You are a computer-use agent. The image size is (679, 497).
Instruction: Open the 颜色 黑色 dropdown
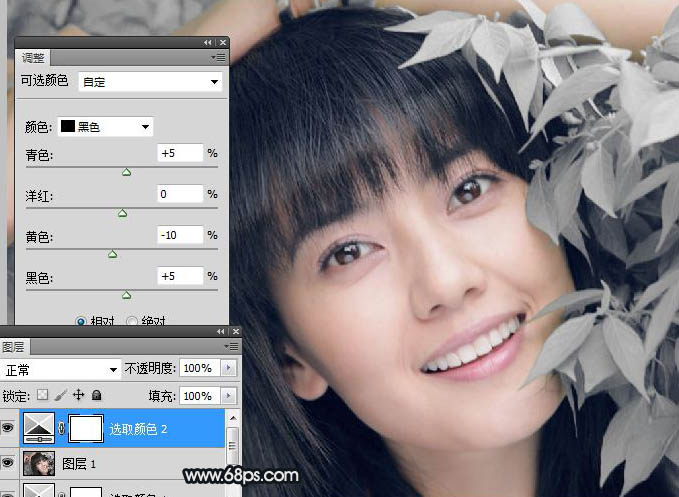click(x=105, y=126)
